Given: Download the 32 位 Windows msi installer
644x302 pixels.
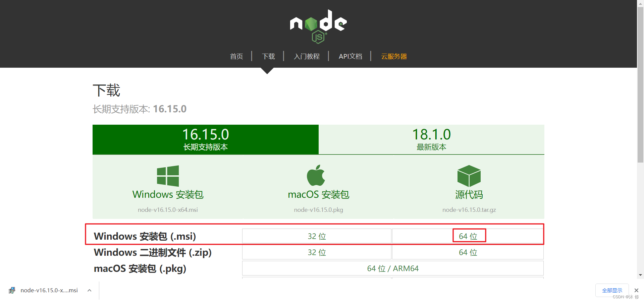Looking at the screenshot, I should pyautogui.click(x=317, y=236).
